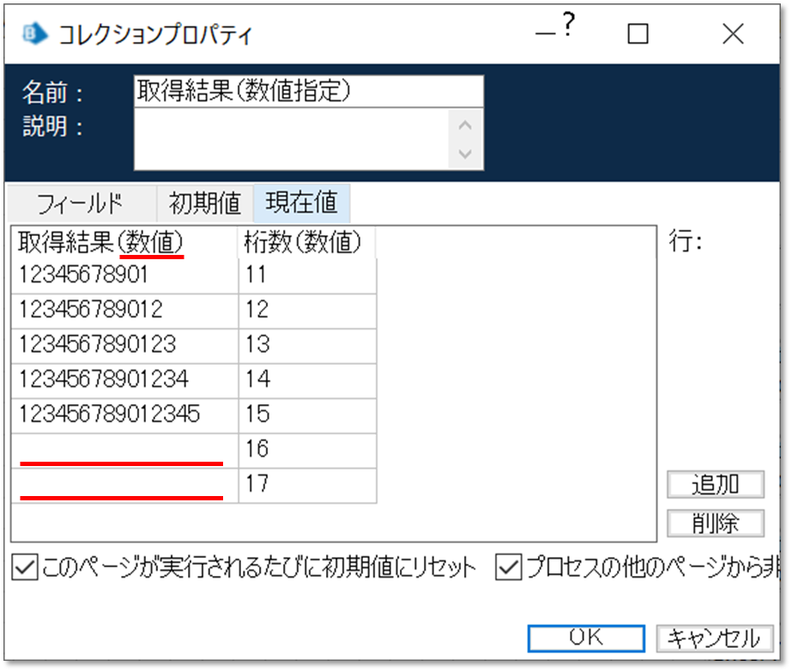Switch to the 初期値 tab
This screenshot has width=792, height=672.
click(x=204, y=203)
